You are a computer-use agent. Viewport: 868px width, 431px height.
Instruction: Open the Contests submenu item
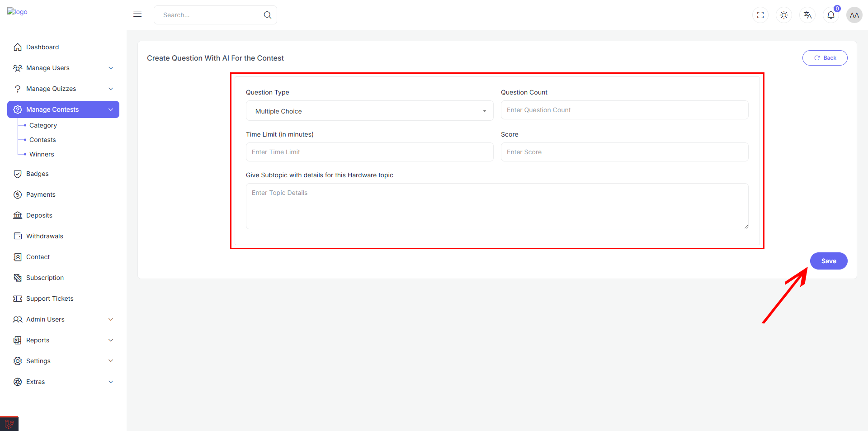42,140
